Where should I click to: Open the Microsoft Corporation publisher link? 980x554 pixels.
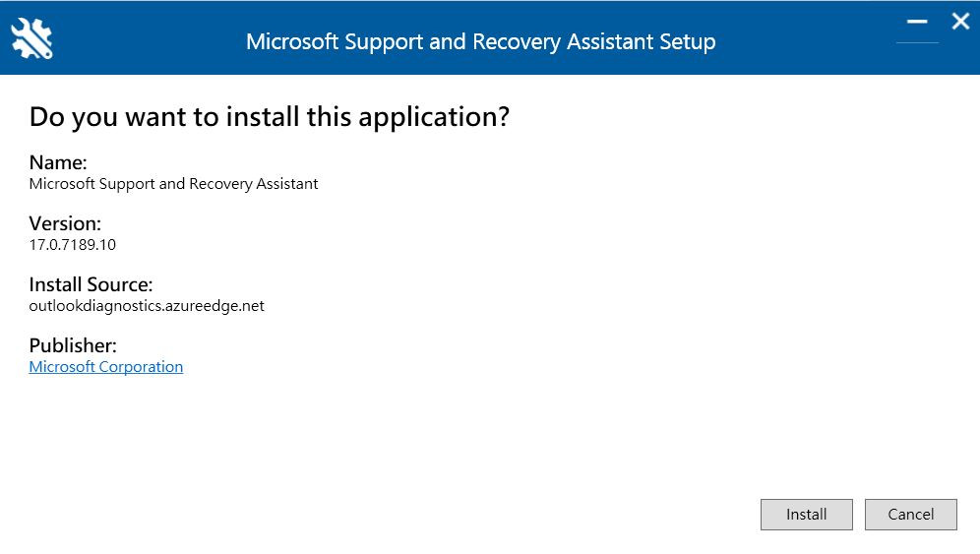(x=106, y=366)
